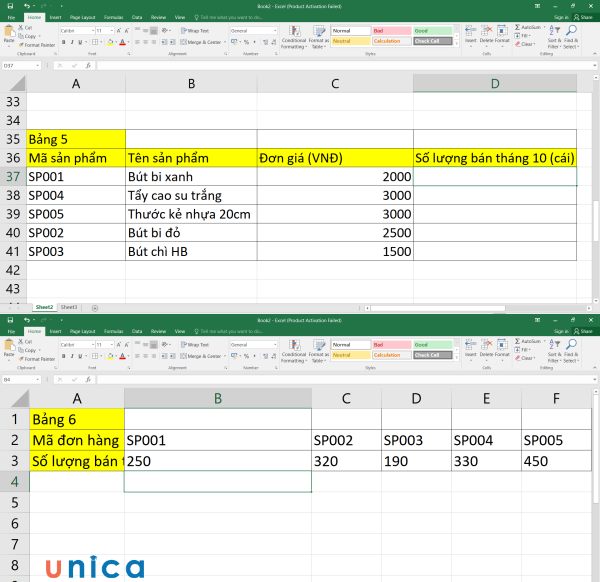Open Conditional Formatting in the Bảng 5 window
This screenshot has height=582, width=600.
point(294,37)
